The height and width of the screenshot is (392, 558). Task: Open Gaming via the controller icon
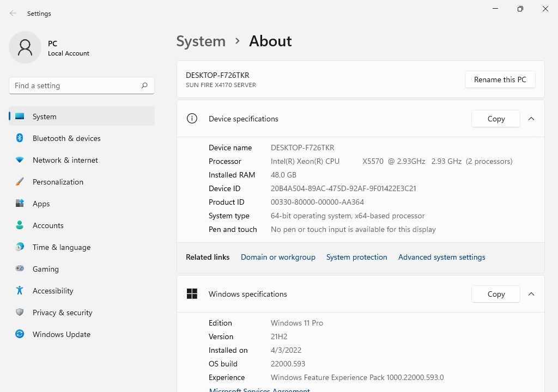20,269
